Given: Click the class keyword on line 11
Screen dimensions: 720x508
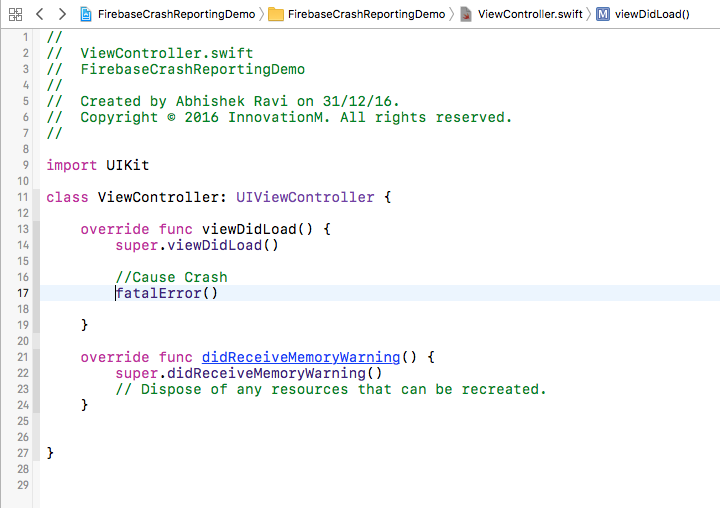Looking at the screenshot, I should coord(67,197).
